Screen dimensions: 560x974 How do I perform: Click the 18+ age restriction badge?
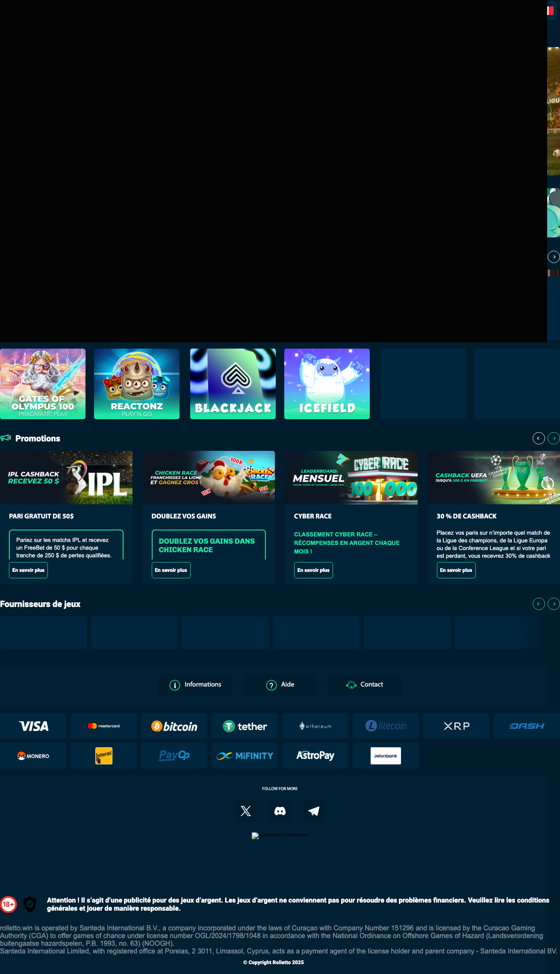click(x=8, y=904)
